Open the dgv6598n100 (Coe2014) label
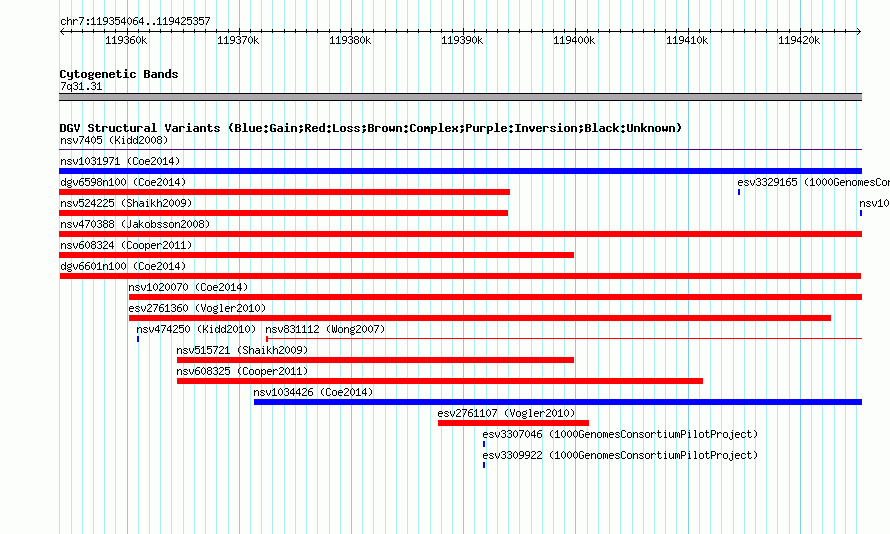The width and height of the screenshot is (890, 534). point(123,182)
